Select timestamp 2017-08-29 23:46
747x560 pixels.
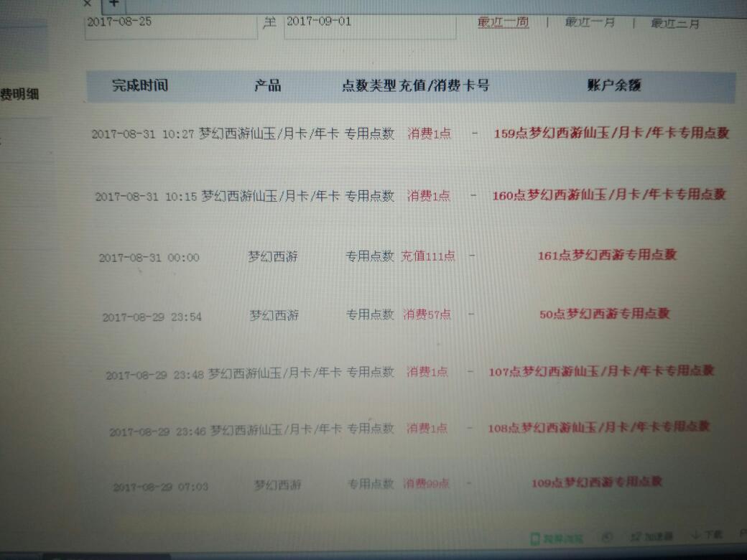tap(158, 432)
